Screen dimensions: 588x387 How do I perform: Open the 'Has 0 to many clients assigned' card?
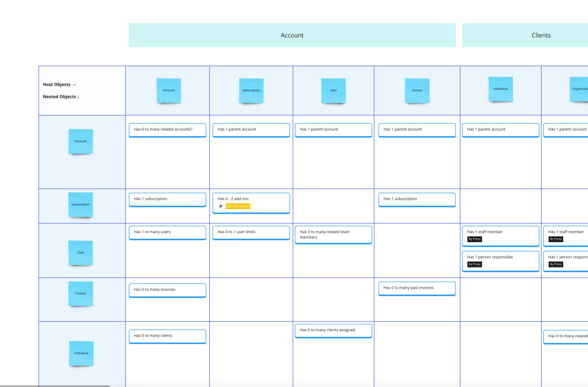pyautogui.click(x=333, y=330)
